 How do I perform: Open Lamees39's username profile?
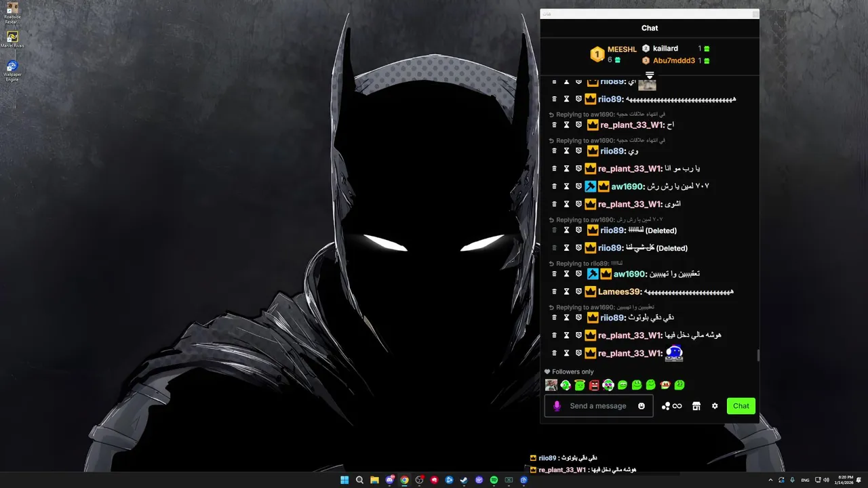coord(619,291)
